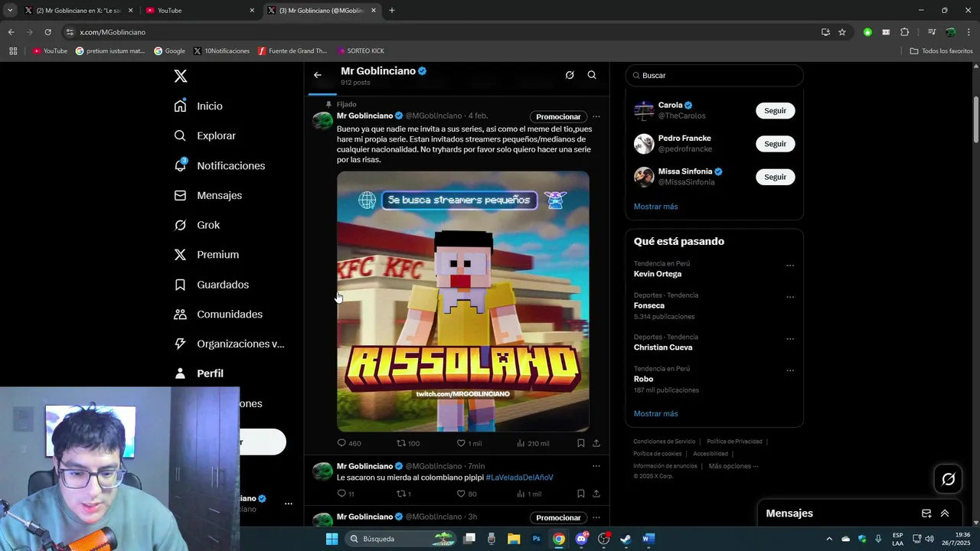
Task: Click Promocionar on the pinned post
Action: pos(558,117)
